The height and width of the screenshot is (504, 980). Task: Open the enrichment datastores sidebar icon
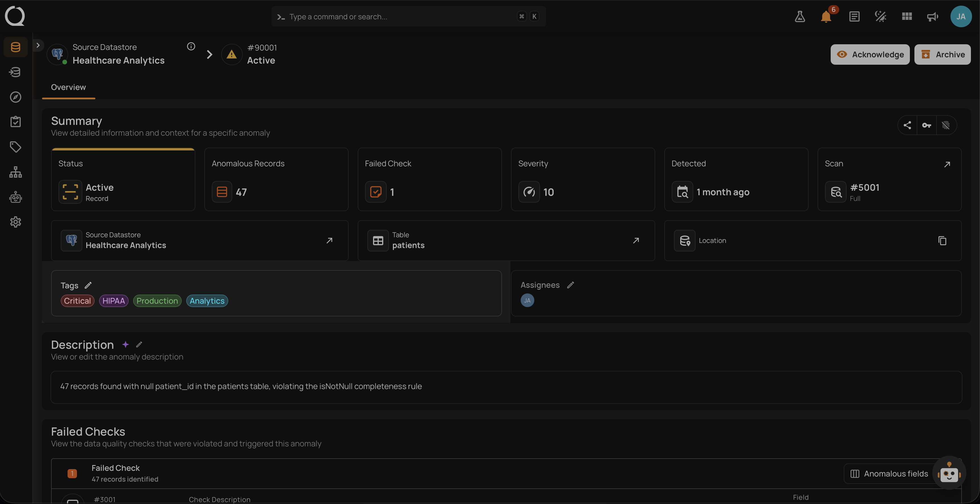[16, 72]
